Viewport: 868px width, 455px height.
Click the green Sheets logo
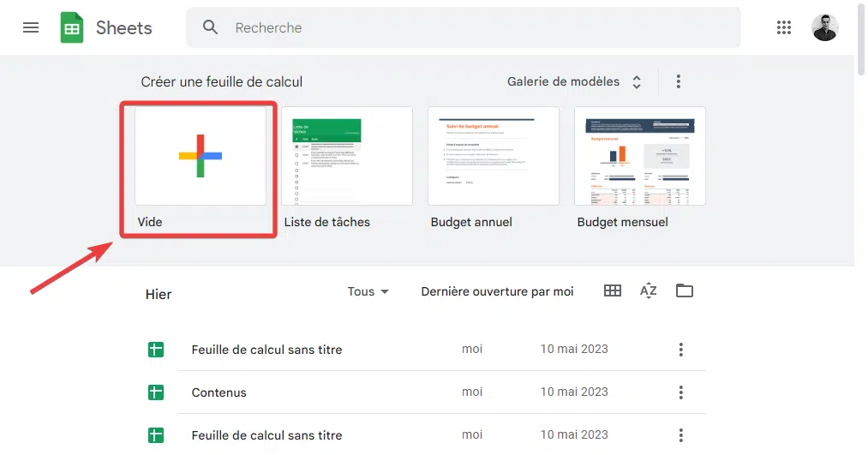point(72,27)
